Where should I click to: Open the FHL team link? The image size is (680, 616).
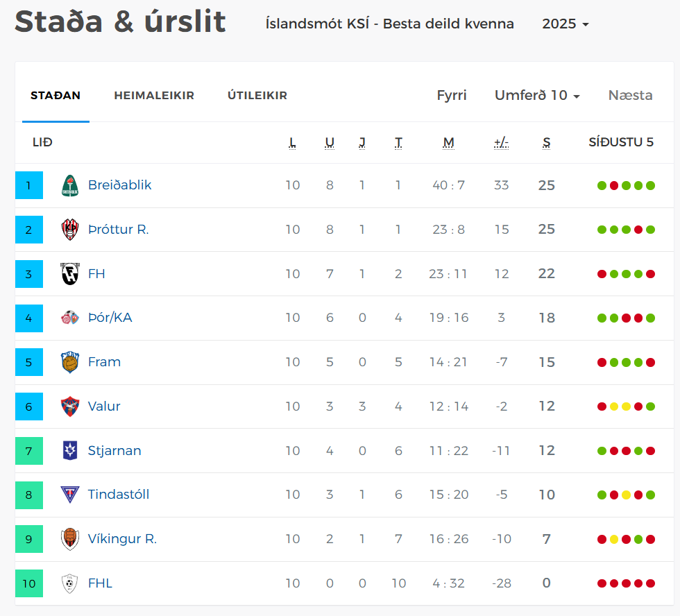click(100, 583)
